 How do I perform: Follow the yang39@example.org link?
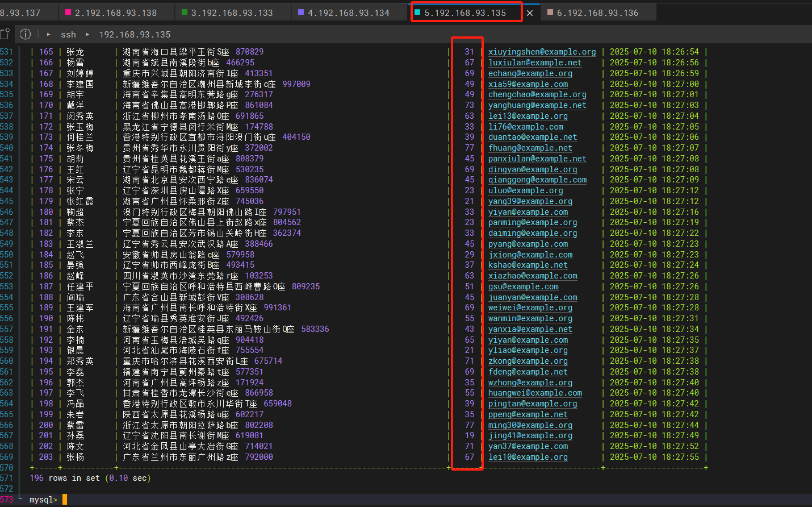(530, 201)
